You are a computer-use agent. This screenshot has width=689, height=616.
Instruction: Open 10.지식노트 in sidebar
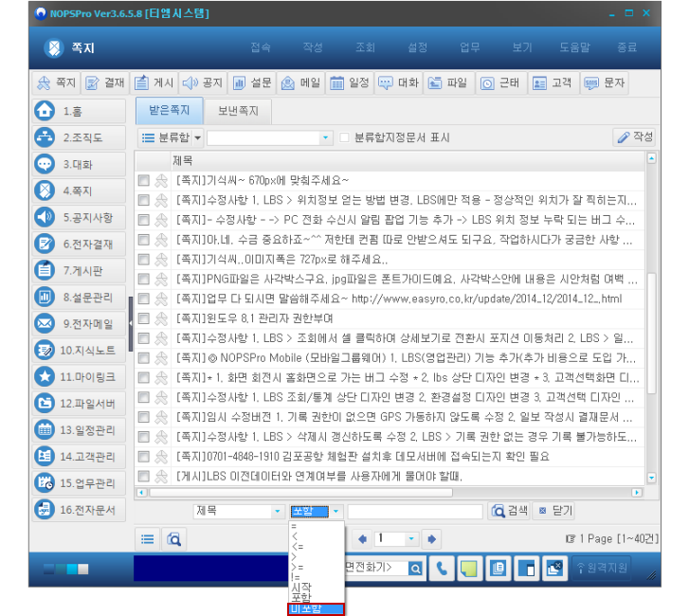pos(79,351)
